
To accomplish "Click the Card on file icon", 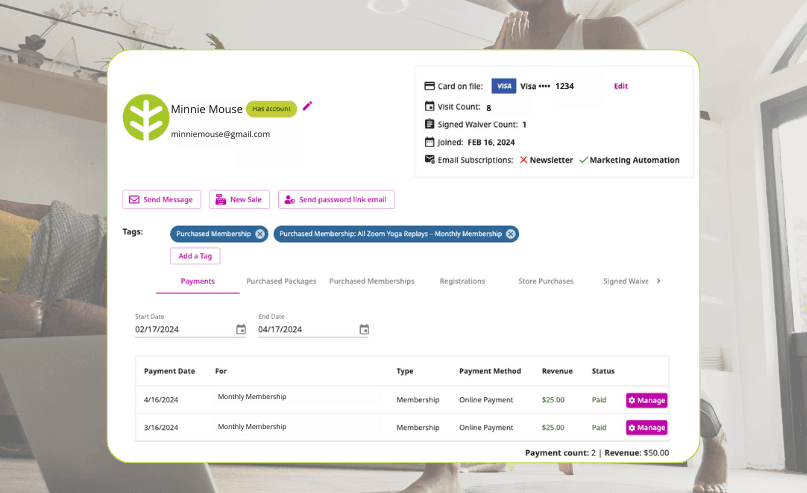I will 429,86.
